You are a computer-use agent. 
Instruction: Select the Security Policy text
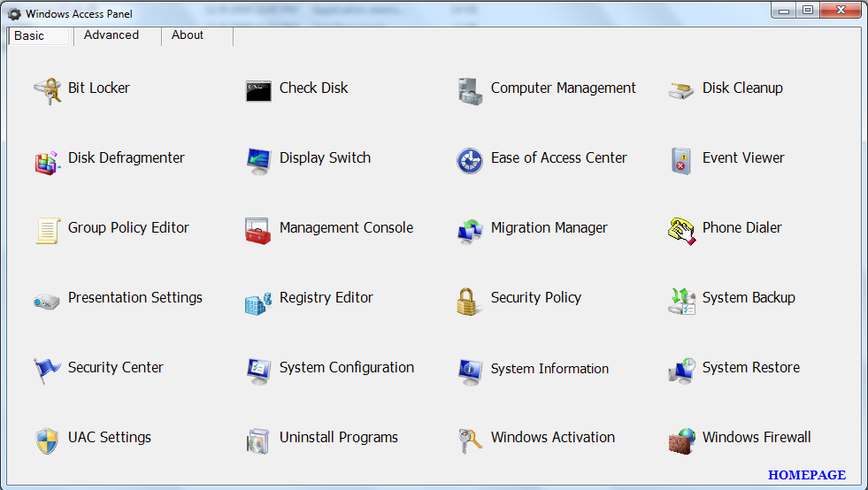(536, 297)
